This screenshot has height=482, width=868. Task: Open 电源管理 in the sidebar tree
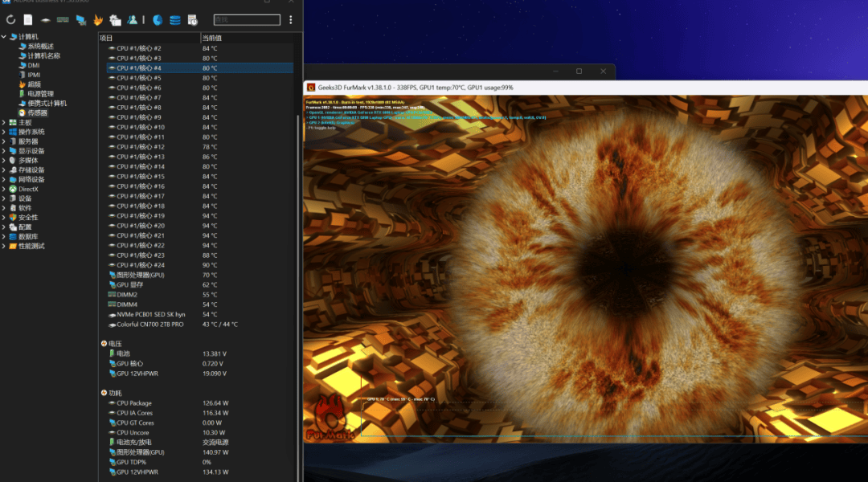click(x=41, y=93)
